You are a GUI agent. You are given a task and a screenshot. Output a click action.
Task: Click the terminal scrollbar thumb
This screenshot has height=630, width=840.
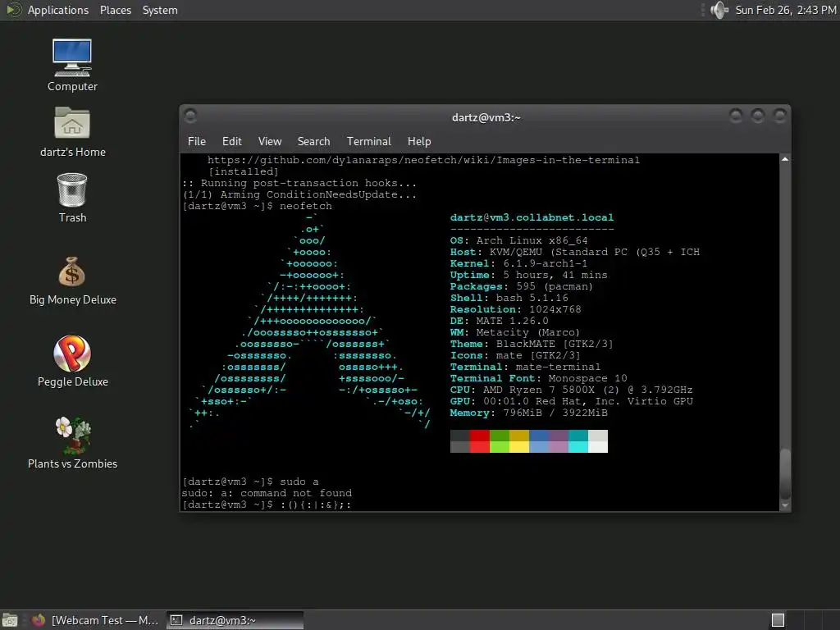pyautogui.click(x=785, y=473)
